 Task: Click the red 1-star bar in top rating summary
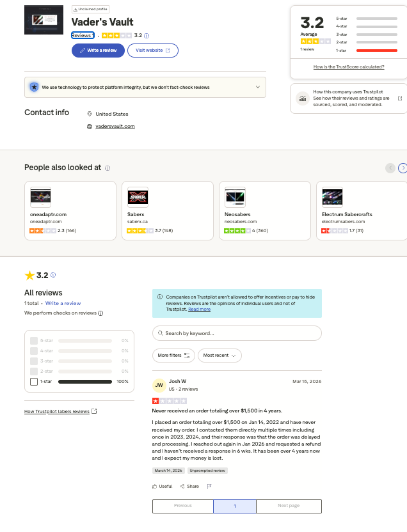[377, 51]
